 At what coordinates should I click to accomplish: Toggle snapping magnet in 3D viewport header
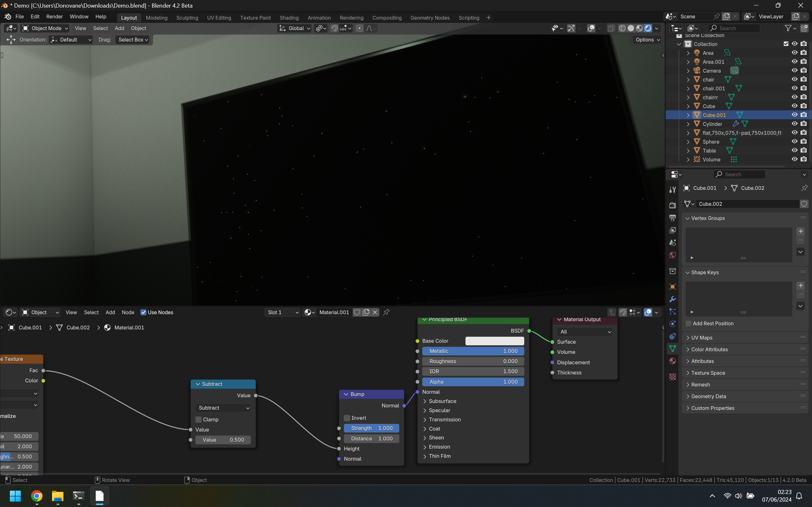(334, 28)
